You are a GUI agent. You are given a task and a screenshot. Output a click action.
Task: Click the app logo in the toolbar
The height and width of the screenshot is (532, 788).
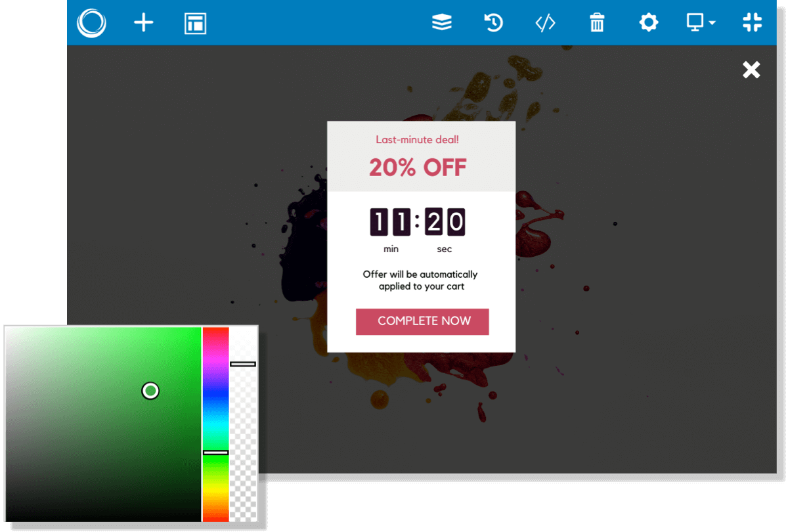point(91,22)
